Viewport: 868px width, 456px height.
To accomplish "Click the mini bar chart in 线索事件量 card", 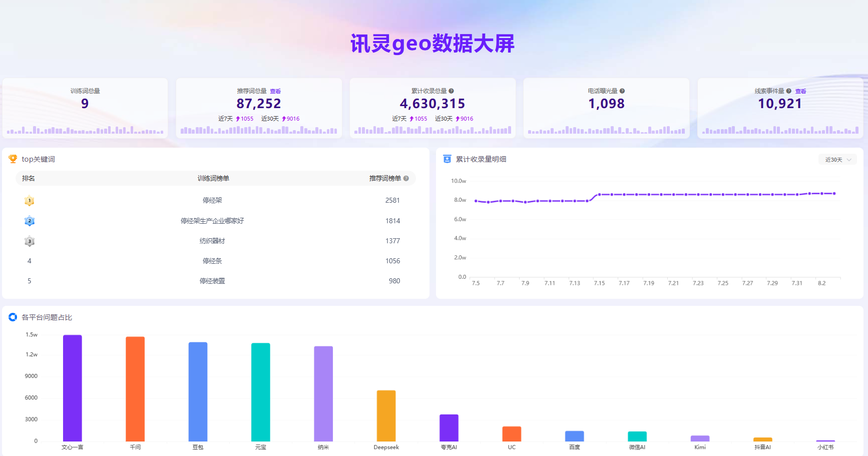I will (780, 130).
